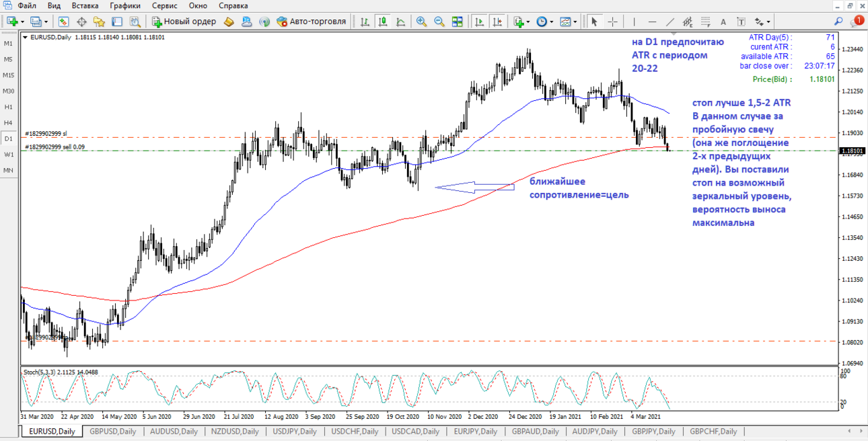Open the Navigator star-folder icon
The image size is (868, 441).
pyautogui.click(x=99, y=22)
